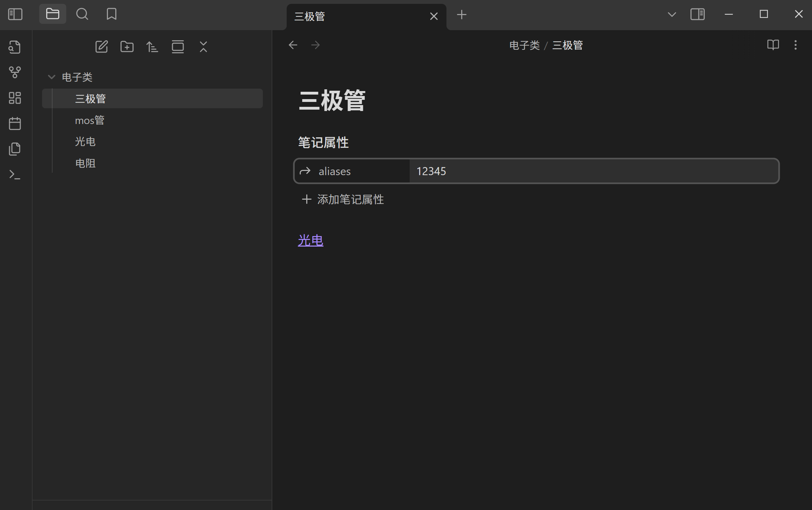
Task: Change the file sort order
Action: tap(152, 47)
